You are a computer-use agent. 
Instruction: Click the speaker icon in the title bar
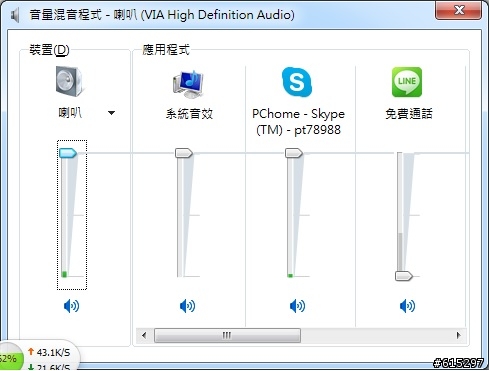coord(15,15)
